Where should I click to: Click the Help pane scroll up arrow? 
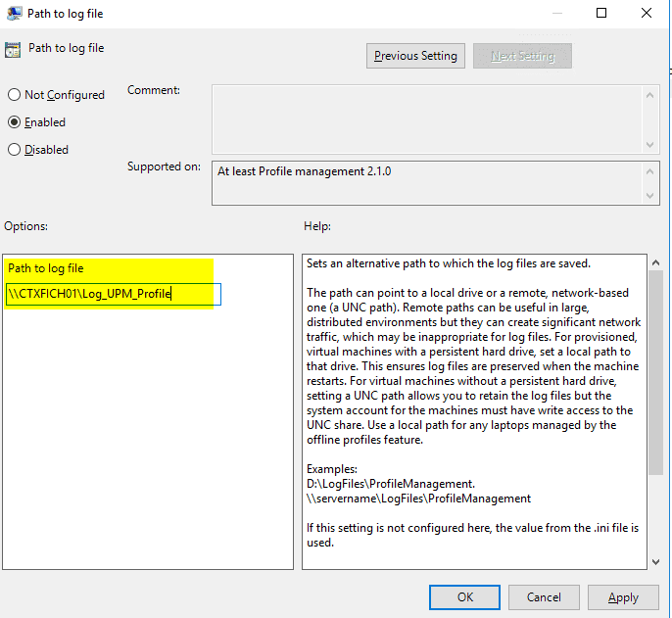click(x=655, y=262)
